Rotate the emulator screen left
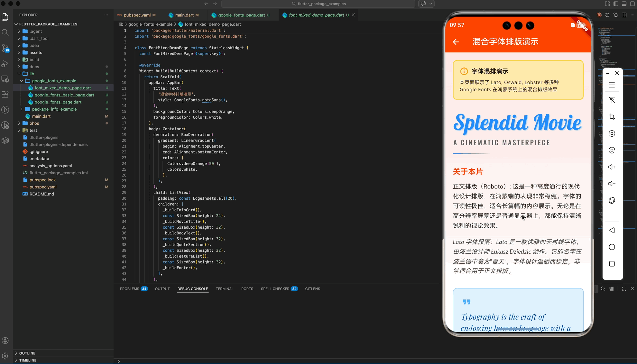This screenshot has width=637, height=364. [x=612, y=133]
